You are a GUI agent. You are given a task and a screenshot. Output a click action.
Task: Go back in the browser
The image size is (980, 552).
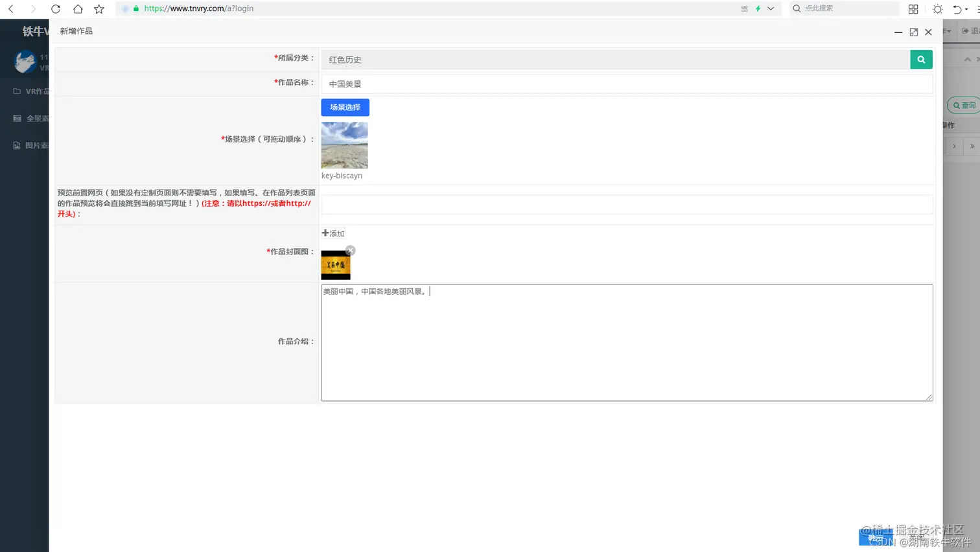[x=11, y=9]
